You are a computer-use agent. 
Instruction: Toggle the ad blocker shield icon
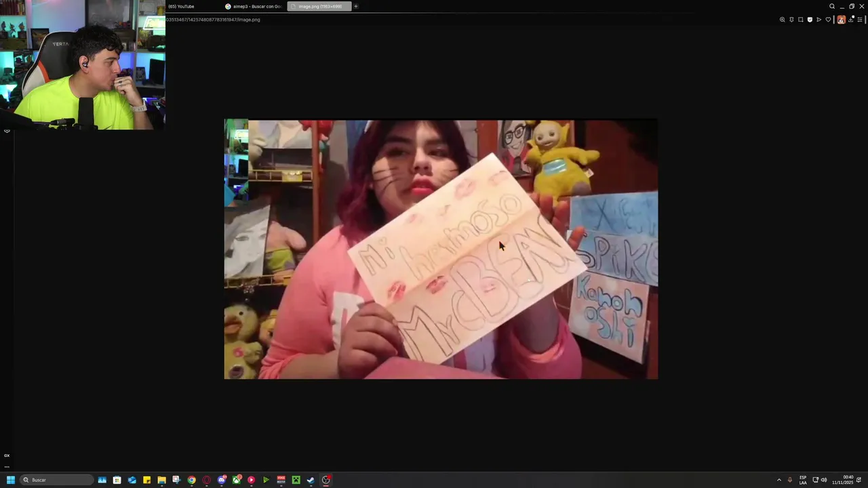pos(810,20)
